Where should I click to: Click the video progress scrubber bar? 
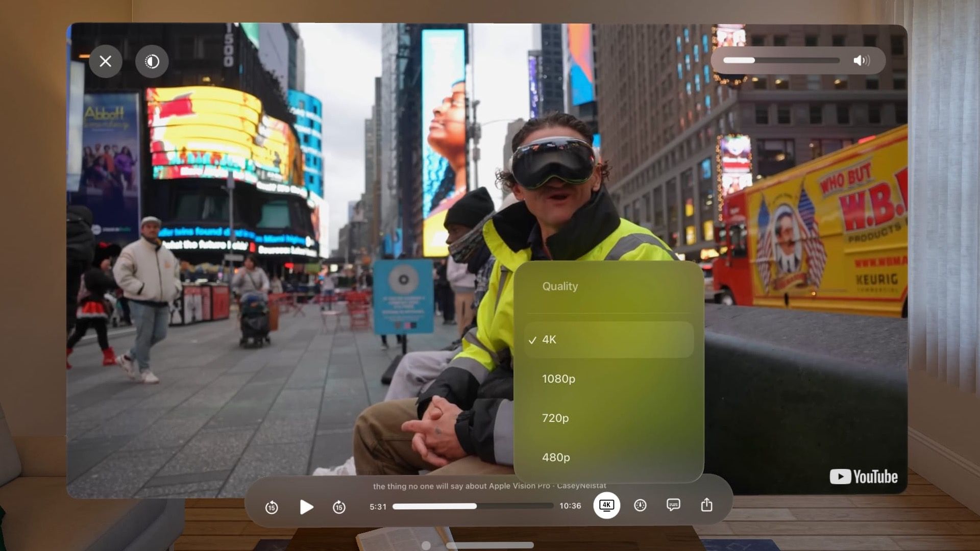pos(475,507)
